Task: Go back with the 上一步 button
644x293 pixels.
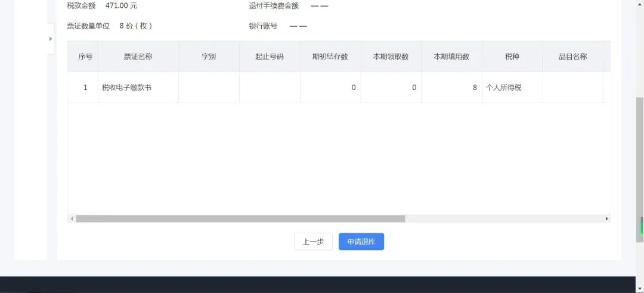Action: pyautogui.click(x=313, y=242)
